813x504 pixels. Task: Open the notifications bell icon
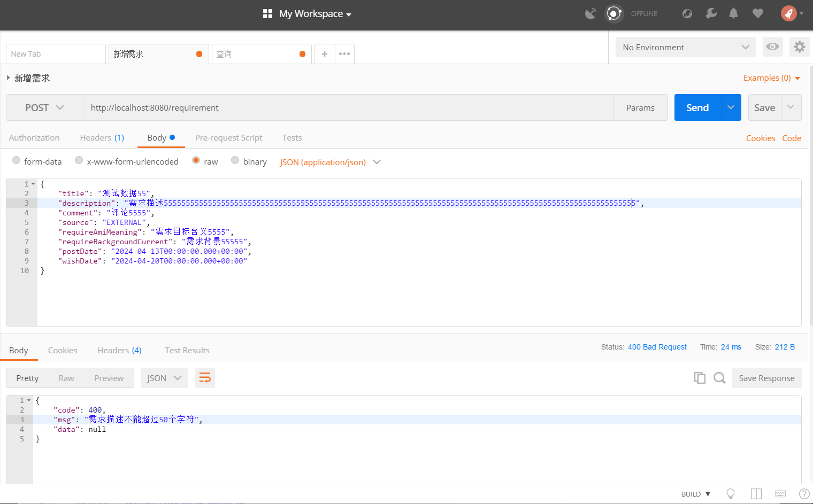click(733, 13)
